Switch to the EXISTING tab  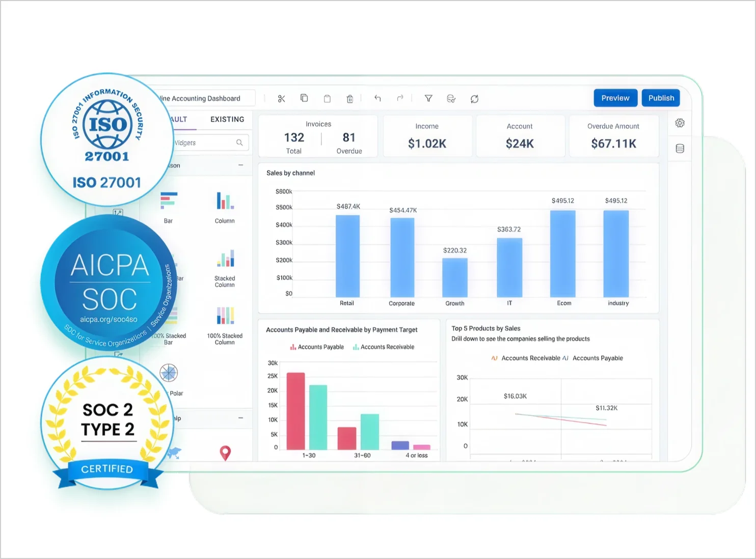coord(227,119)
